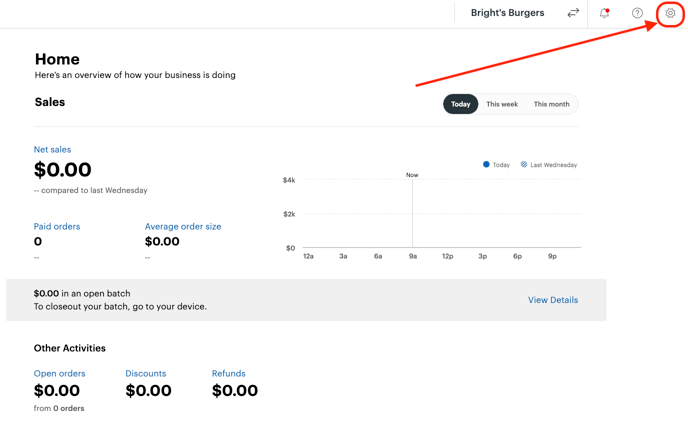
Task: Click '$0.00 in an open batch' text
Action: click(82, 293)
